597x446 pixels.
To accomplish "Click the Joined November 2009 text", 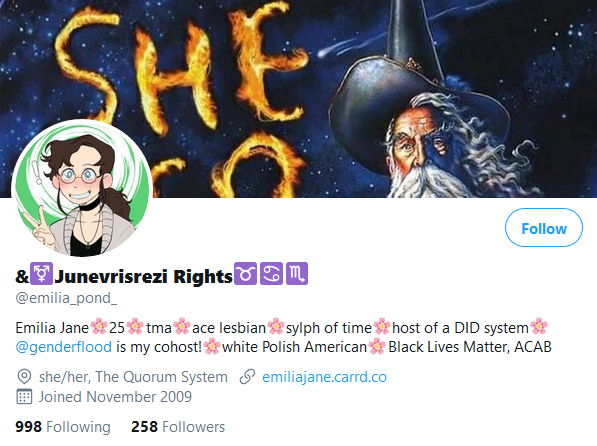I will coord(115,396).
